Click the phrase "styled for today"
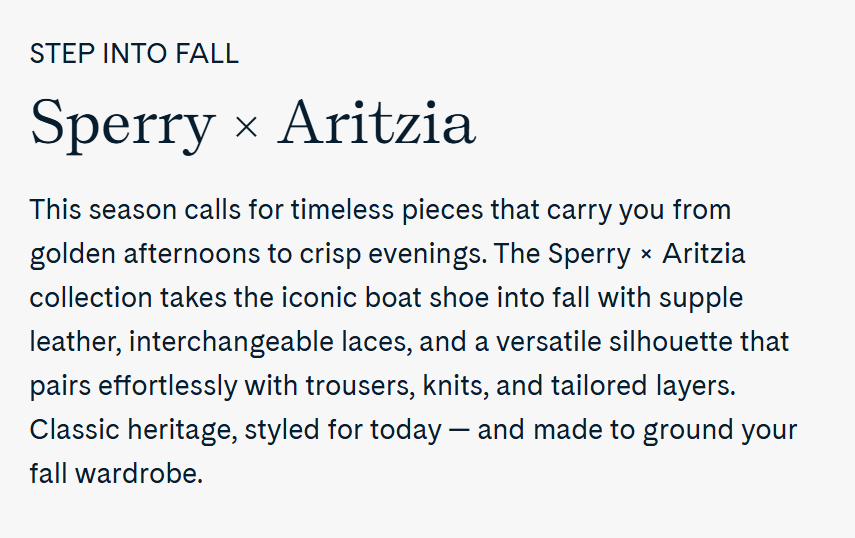855x538 pixels. 343,431
